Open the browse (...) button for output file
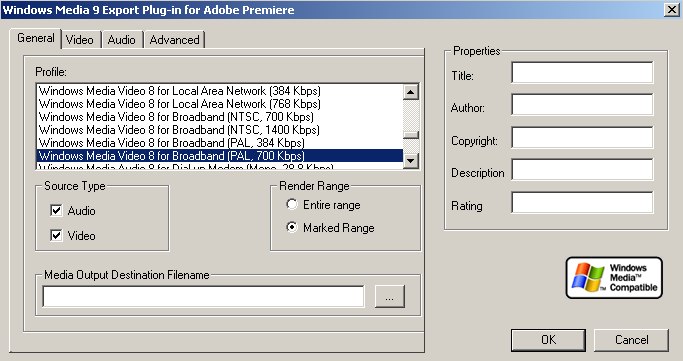This screenshot has width=683, height=361. click(390, 297)
